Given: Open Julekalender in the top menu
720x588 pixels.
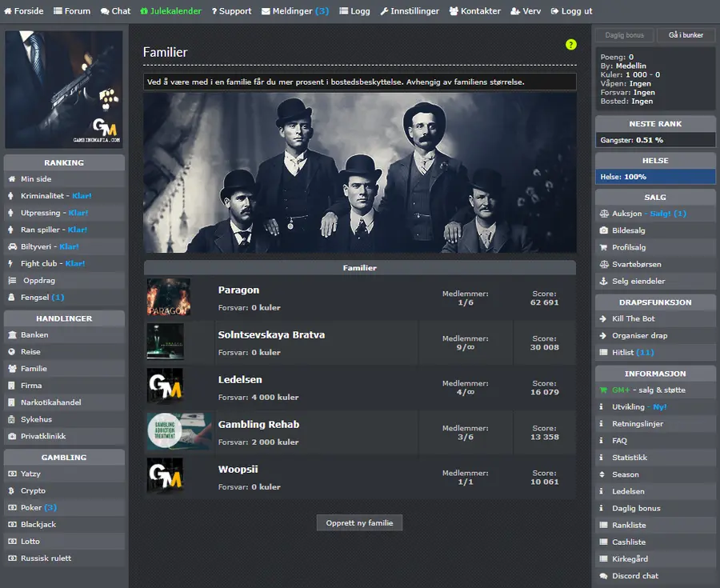Looking at the screenshot, I should click(171, 11).
